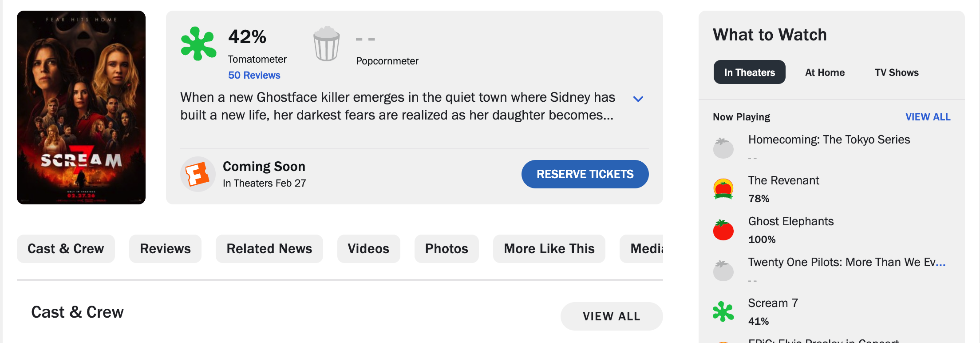Jump to the Related News section
980x343 pixels.
click(x=269, y=249)
